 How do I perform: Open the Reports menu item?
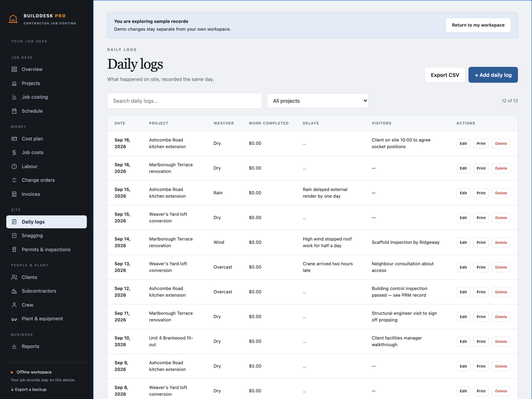47,346
